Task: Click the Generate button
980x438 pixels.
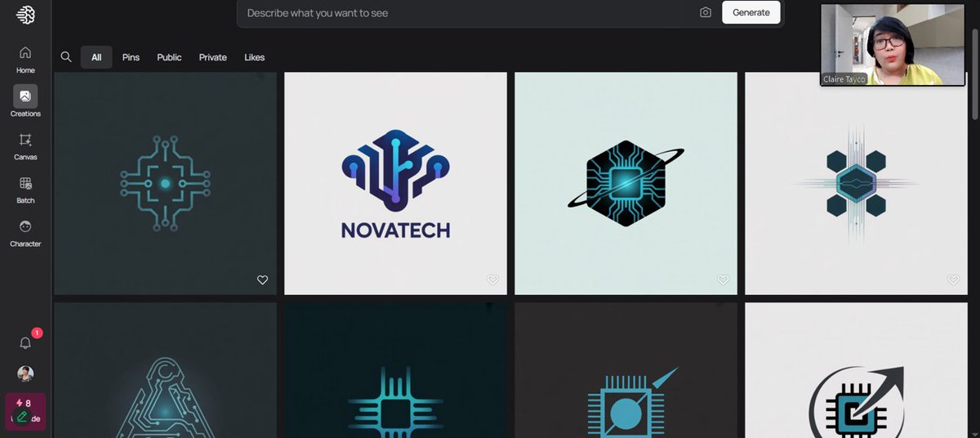Action: 751,12
